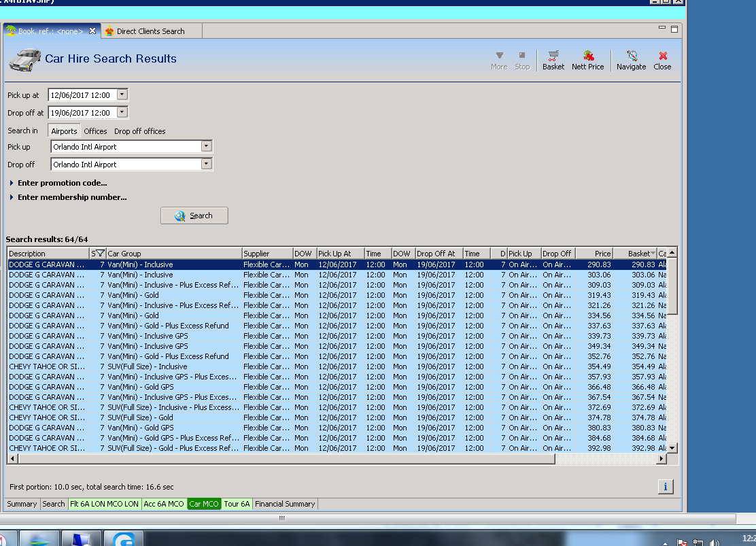Switch to Direct Clients Search tab
The image size is (756, 546).
[x=150, y=31]
